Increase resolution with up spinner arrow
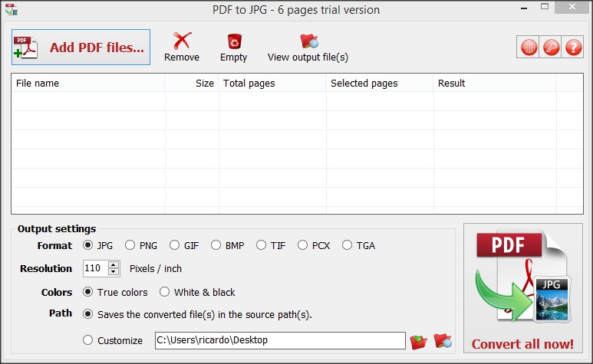593x364 pixels. (114, 265)
